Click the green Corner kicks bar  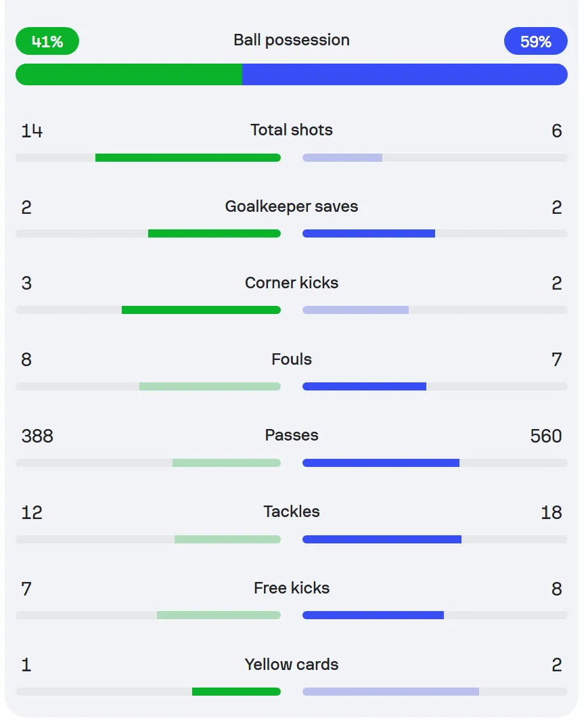click(x=201, y=311)
